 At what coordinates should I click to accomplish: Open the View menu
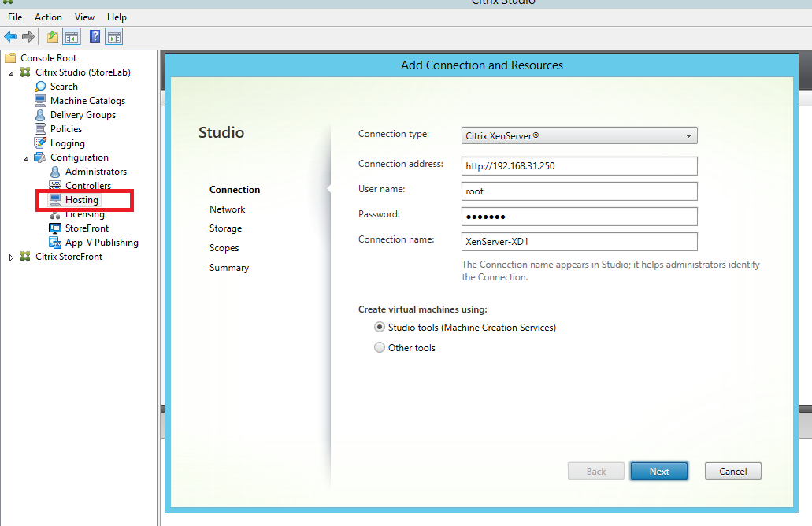[x=84, y=17]
